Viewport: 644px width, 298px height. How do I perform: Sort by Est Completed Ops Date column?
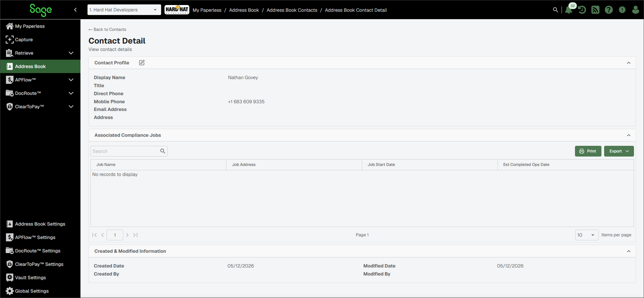566,165
